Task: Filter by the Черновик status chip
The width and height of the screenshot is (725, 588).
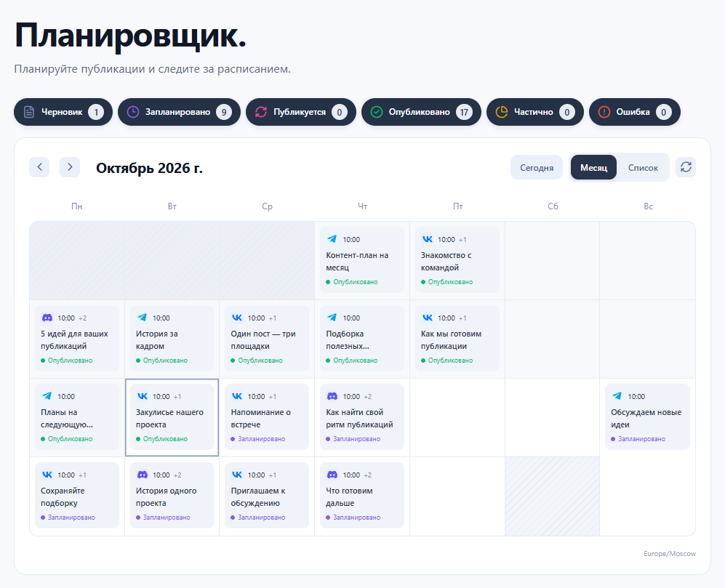Action: (63, 112)
